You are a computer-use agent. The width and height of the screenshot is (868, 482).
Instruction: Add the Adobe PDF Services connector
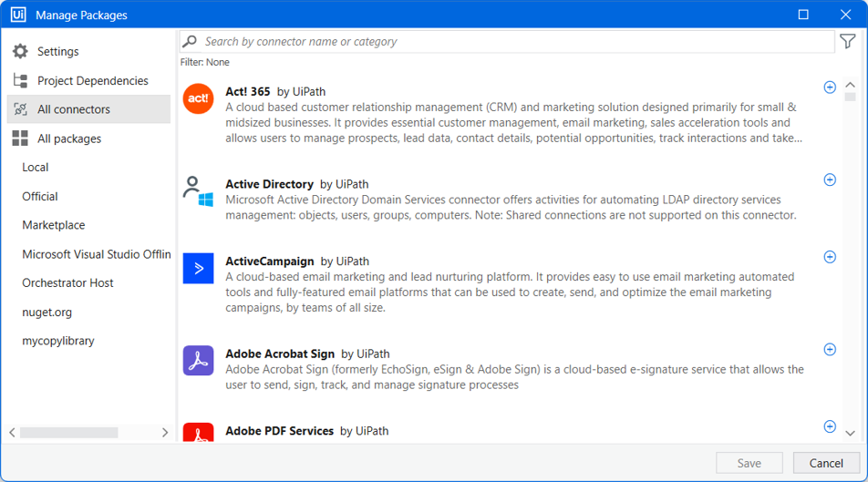[x=830, y=426]
